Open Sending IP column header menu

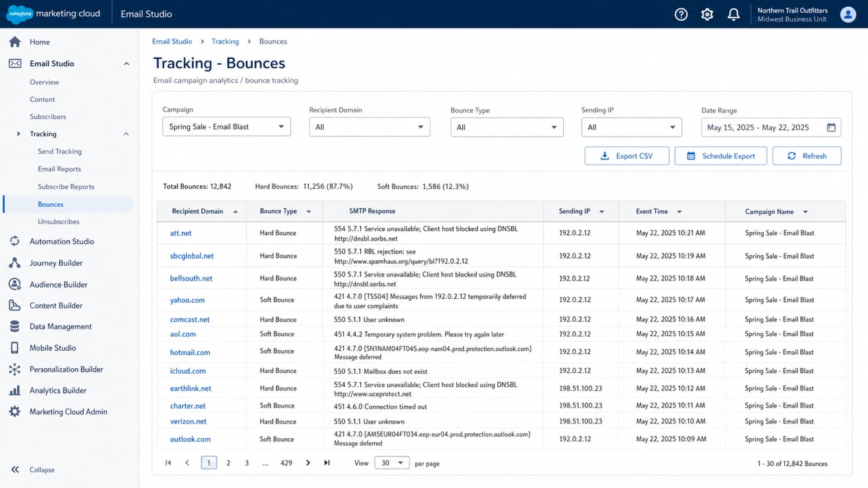pyautogui.click(x=602, y=211)
